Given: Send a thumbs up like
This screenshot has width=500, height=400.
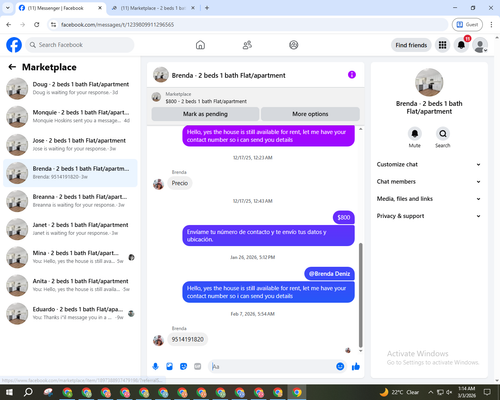Looking at the screenshot, I should [x=356, y=367].
